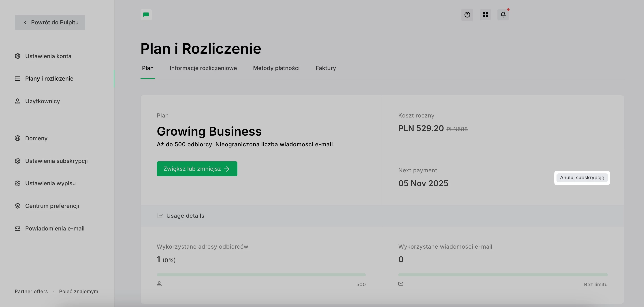Open the apps grid icon

click(485, 15)
